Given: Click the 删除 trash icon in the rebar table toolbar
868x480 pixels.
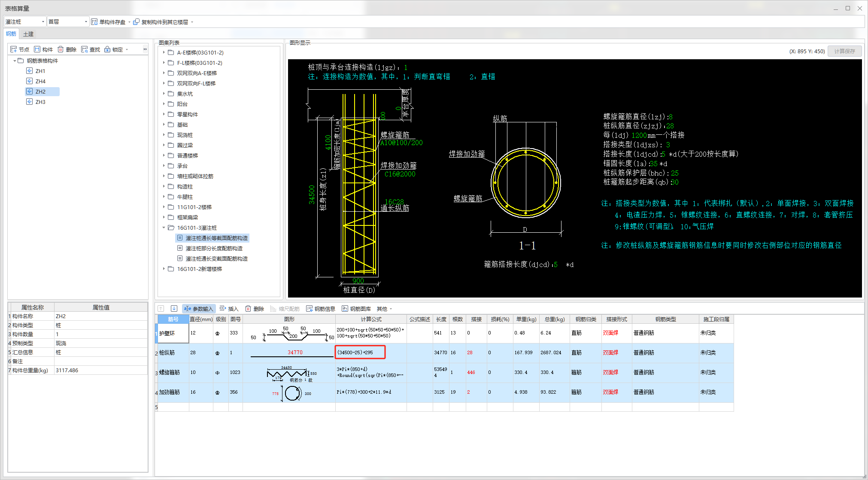Looking at the screenshot, I should click(x=249, y=308).
